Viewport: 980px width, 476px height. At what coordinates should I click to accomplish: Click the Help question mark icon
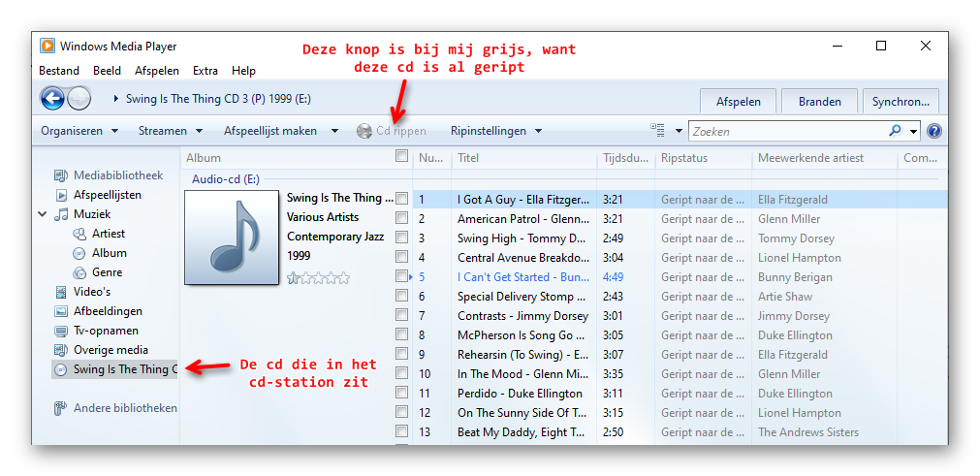[x=933, y=131]
